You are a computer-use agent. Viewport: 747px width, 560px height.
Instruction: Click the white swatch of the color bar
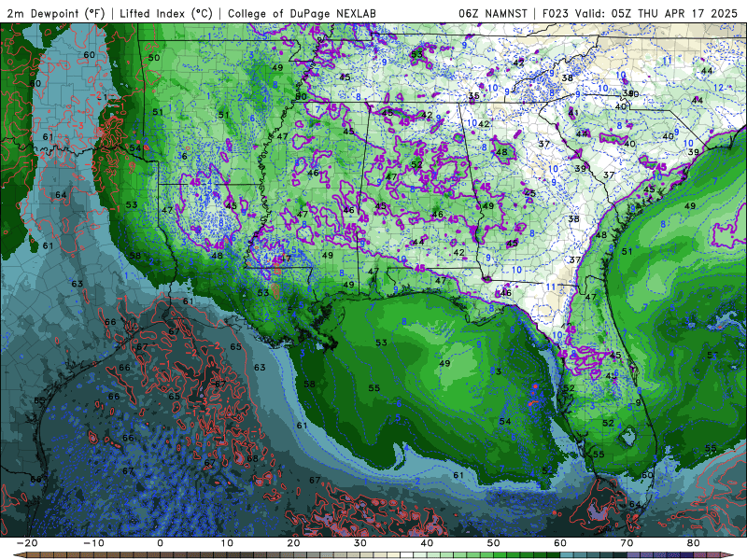tap(406, 555)
